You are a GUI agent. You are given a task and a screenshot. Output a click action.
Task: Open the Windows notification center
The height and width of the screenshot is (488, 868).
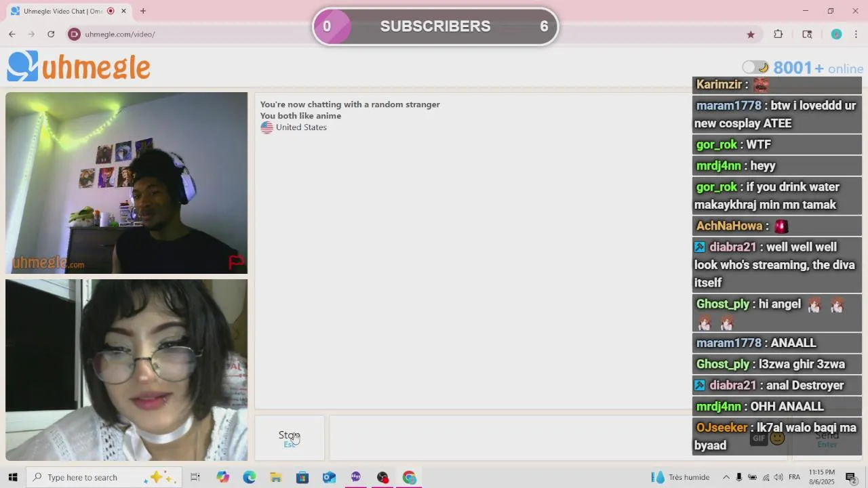851,477
